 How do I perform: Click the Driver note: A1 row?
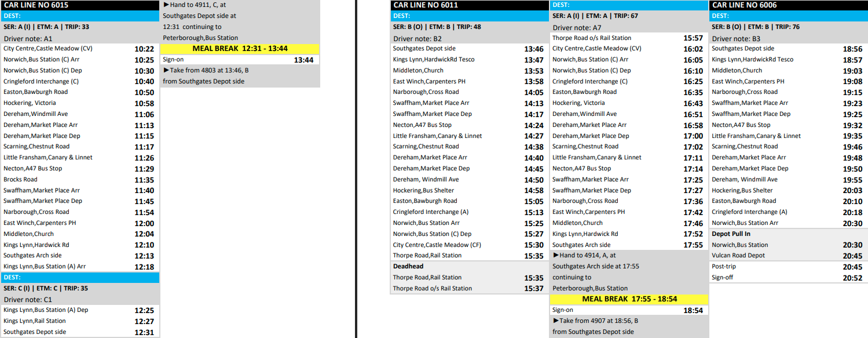(80, 38)
